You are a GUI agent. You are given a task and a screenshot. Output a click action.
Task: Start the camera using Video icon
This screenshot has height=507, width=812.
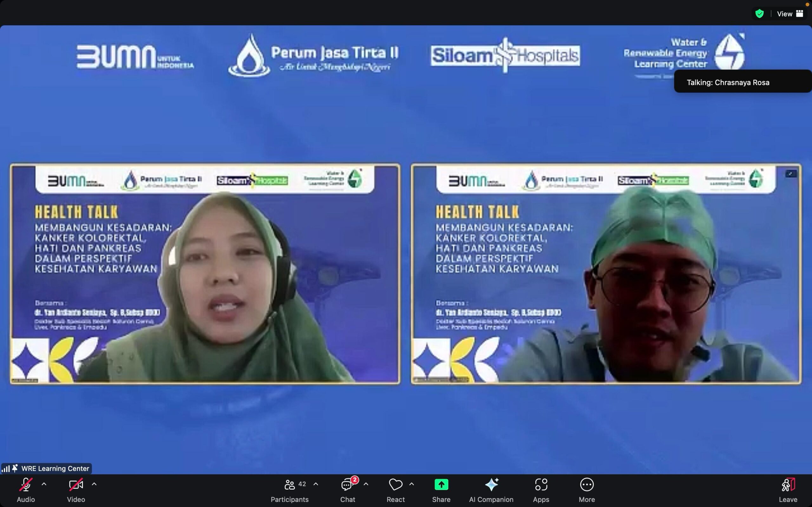point(75,485)
